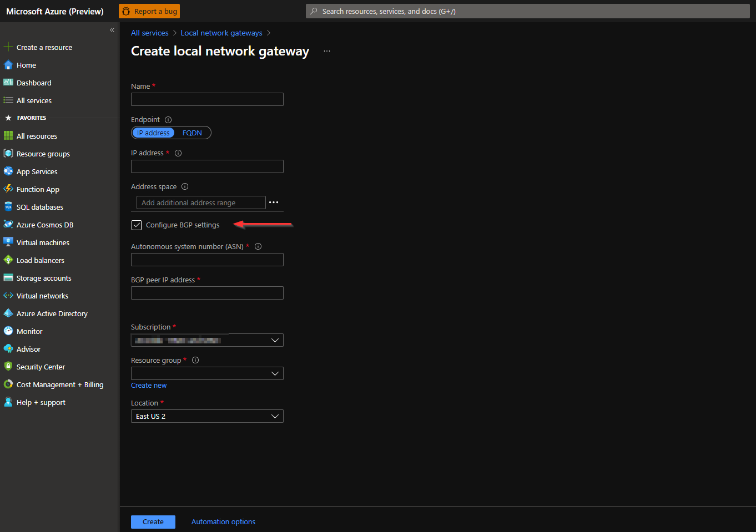Click the IP address input field
The image size is (756, 532).
(x=207, y=166)
